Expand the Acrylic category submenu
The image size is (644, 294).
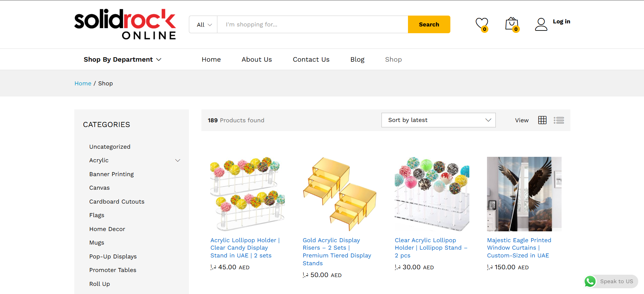click(x=178, y=161)
